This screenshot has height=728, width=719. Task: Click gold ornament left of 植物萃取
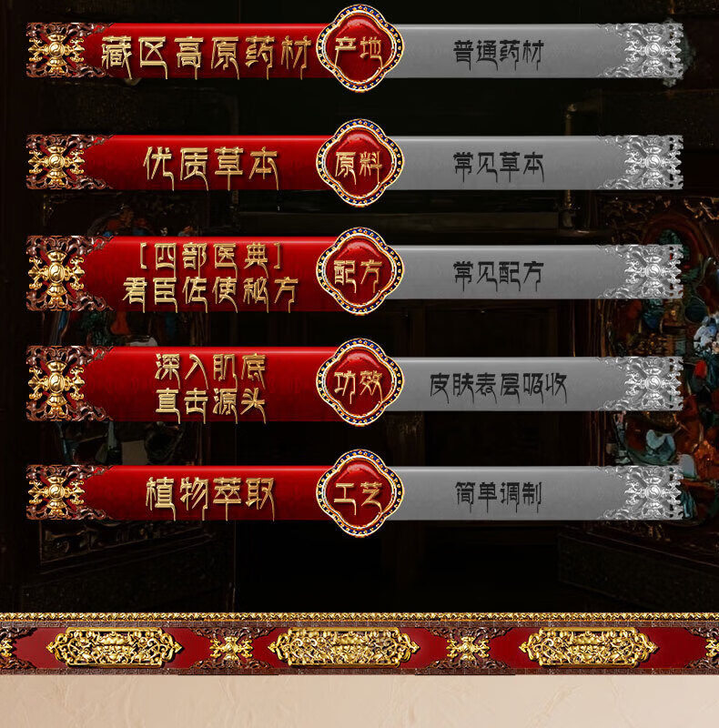pos(56,492)
